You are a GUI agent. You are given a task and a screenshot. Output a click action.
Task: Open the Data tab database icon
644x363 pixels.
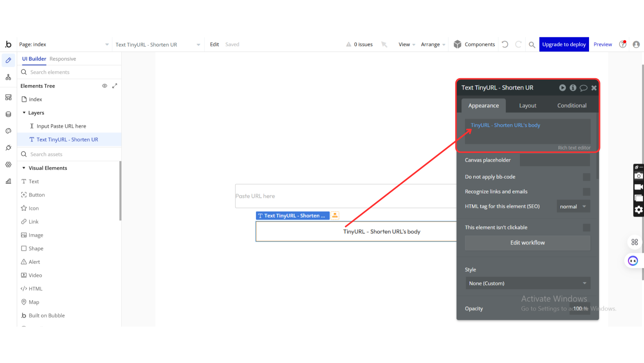coord(8,114)
